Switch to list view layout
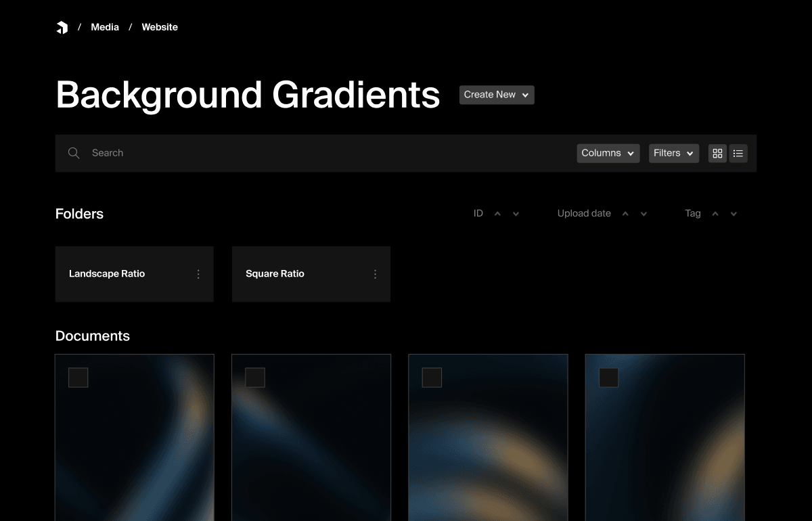 pos(738,153)
